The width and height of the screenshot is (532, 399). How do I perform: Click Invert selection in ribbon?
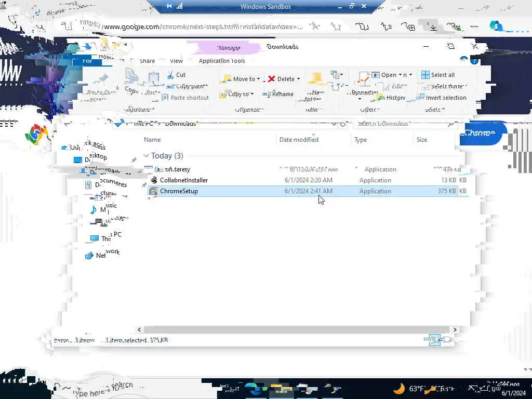(442, 98)
